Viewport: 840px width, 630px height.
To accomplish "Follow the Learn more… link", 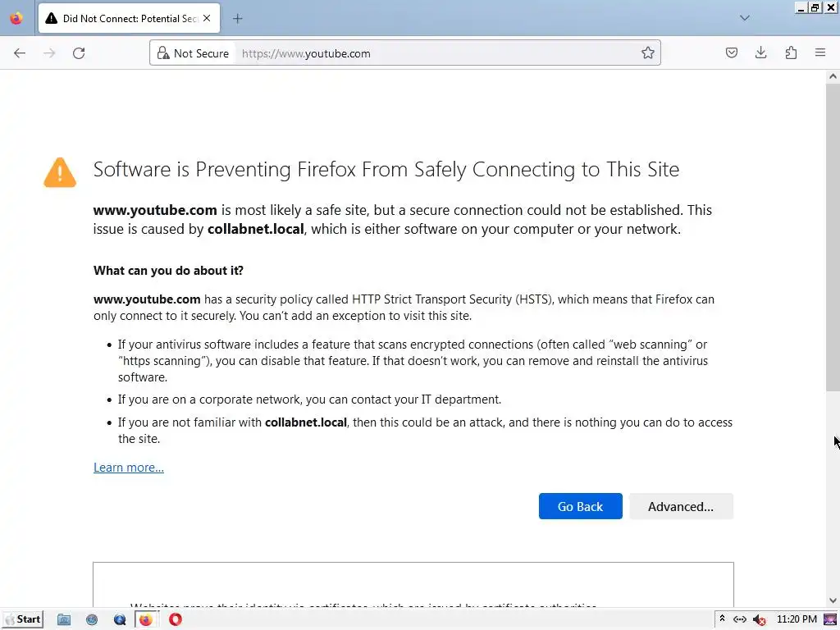I will tap(129, 468).
